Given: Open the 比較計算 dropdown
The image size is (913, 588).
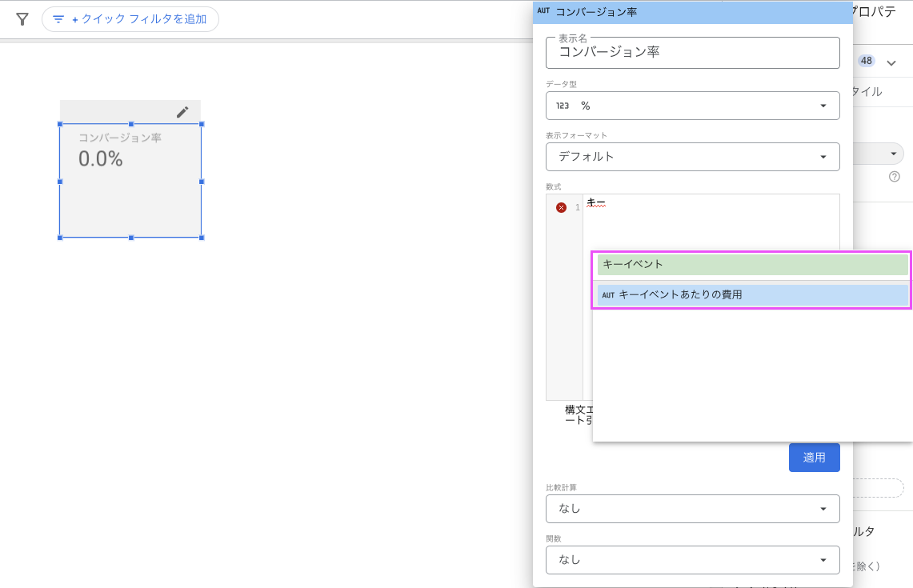Looking at the screenshot, I should point(692,509).
